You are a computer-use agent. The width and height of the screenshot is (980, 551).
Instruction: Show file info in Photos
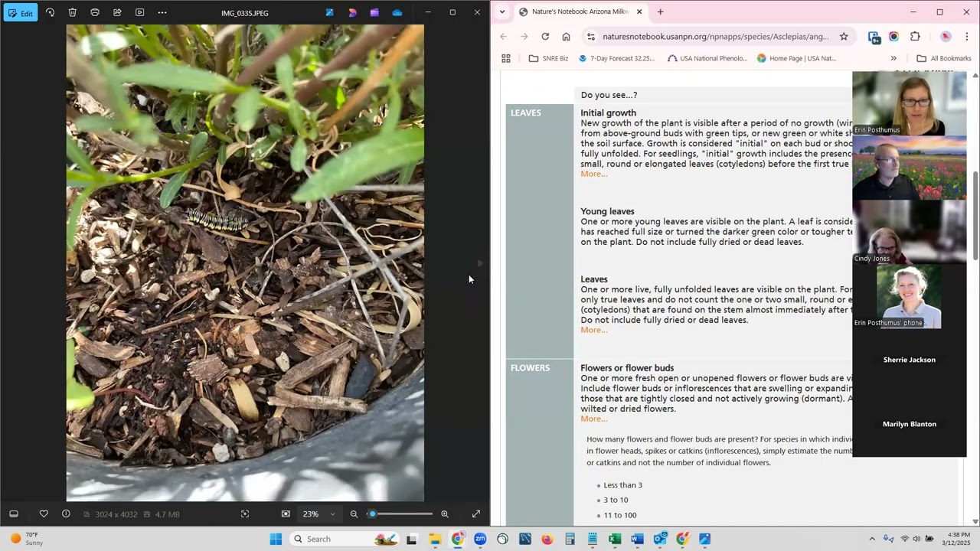[x=66, y=514]
